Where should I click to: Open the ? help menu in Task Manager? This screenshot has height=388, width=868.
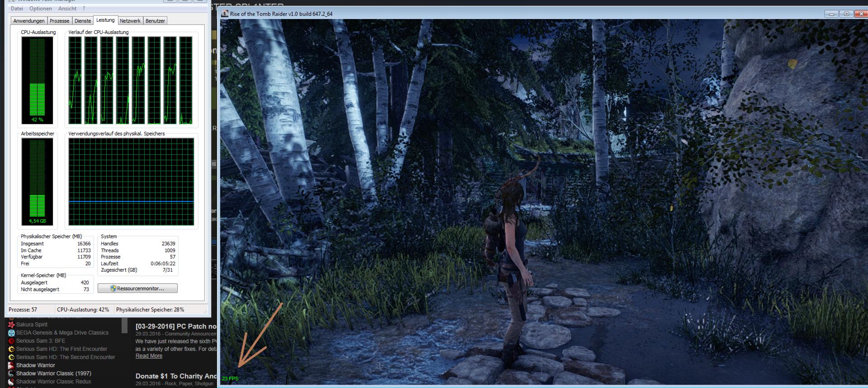coord(84,9)
